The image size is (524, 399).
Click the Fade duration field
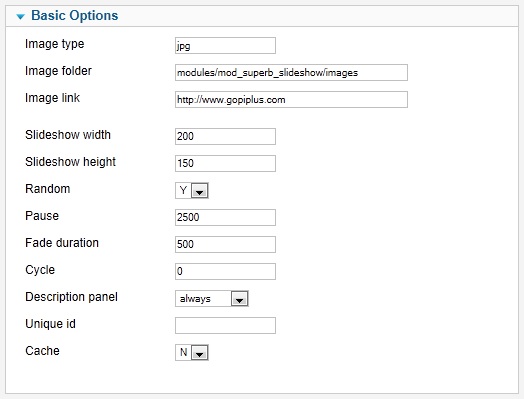(x=225, y=244)
